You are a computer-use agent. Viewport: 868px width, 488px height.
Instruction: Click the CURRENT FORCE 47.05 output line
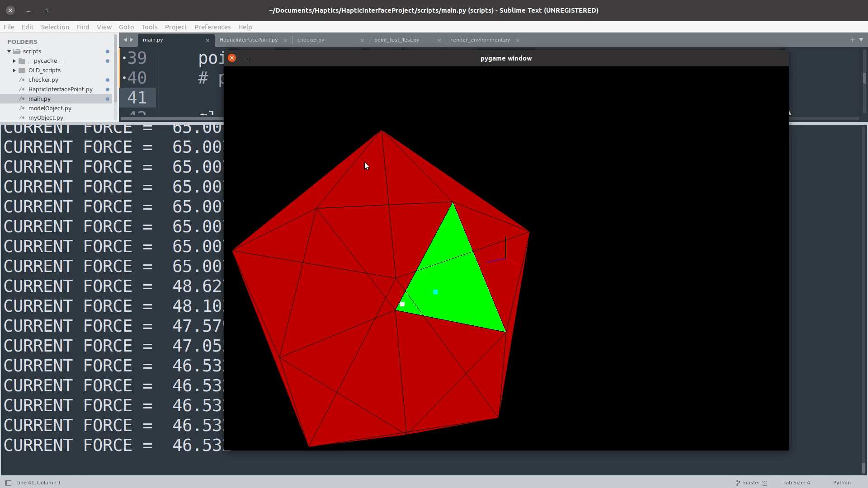click(x=113, y=346)
